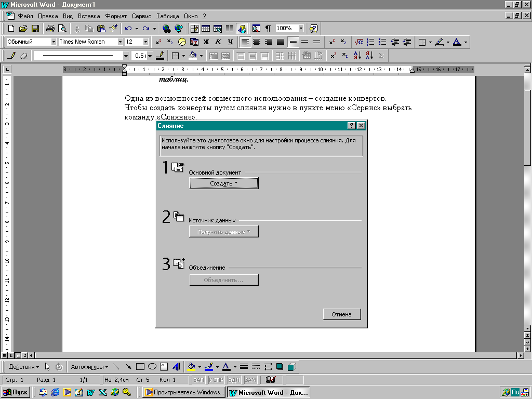Screen dimensions: 532x399
Task: Toggle the Drawing toolbar button
Action: (x=242, y=29)
